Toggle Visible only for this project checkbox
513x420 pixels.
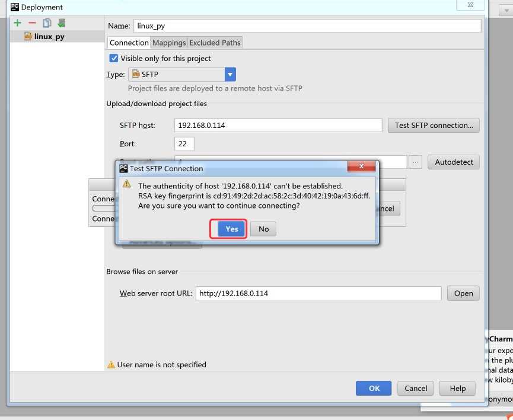113,58
